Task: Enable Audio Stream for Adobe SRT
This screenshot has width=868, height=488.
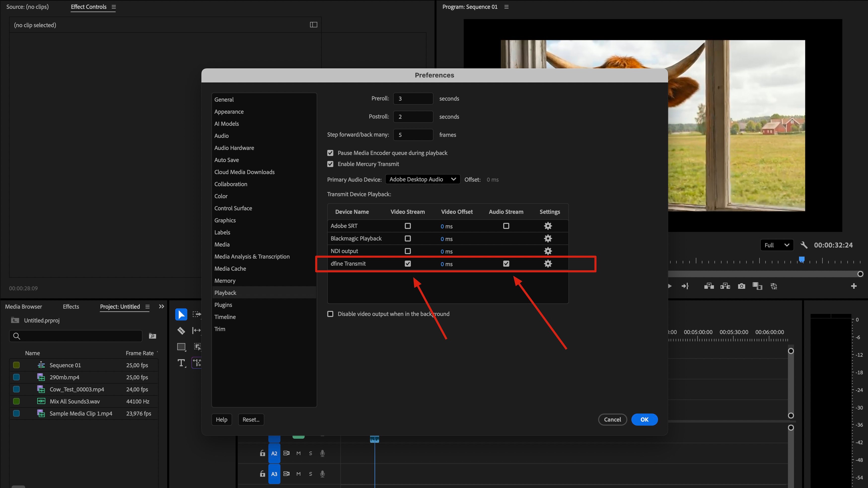Action: 506,226
